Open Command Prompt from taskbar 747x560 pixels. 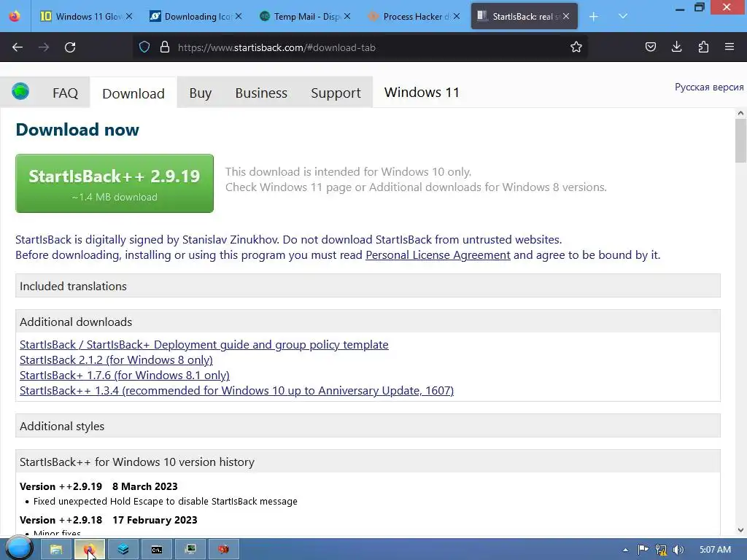[157, 549]
